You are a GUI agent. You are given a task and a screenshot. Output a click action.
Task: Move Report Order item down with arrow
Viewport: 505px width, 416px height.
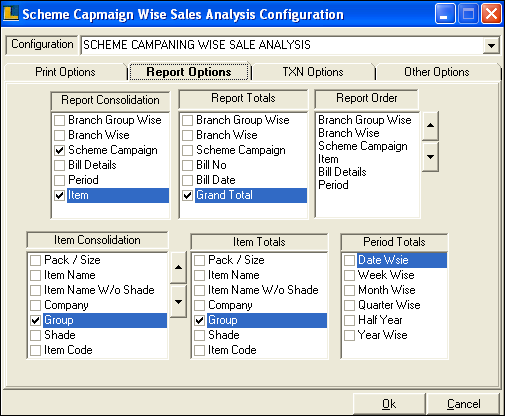(x=430, y=157)
